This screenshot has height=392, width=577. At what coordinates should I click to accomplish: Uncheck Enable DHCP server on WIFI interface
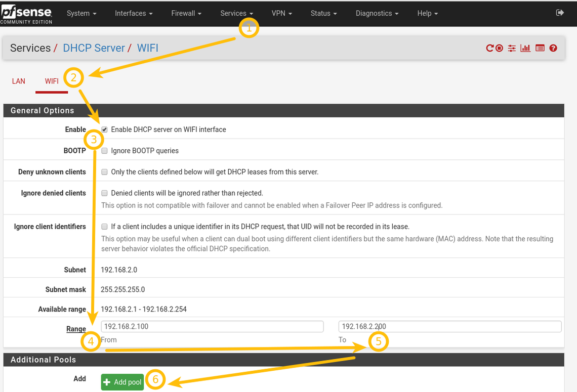(x=105, y=129)
